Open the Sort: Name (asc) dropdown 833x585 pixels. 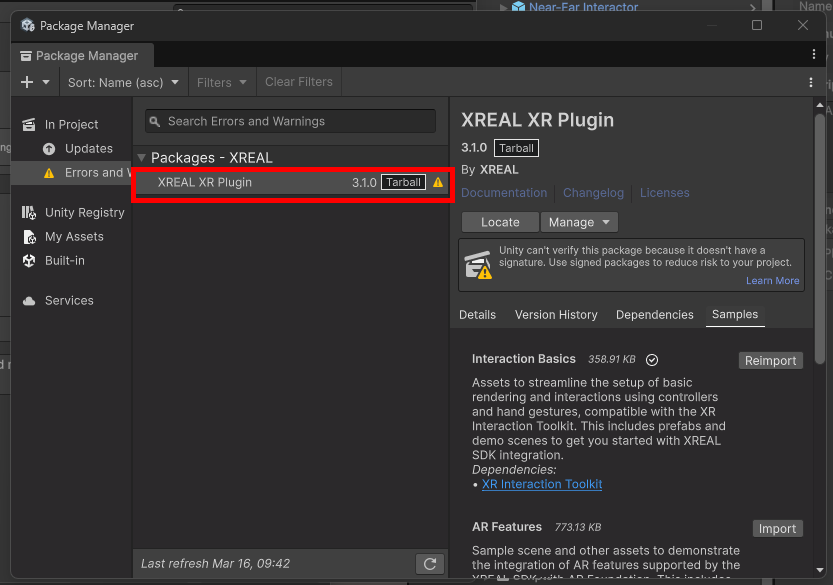click(x=123, y=82)
